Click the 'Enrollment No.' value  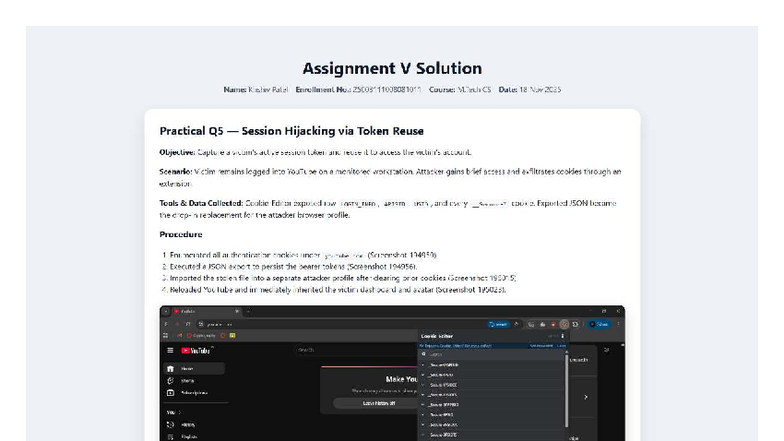click(386, 90)
